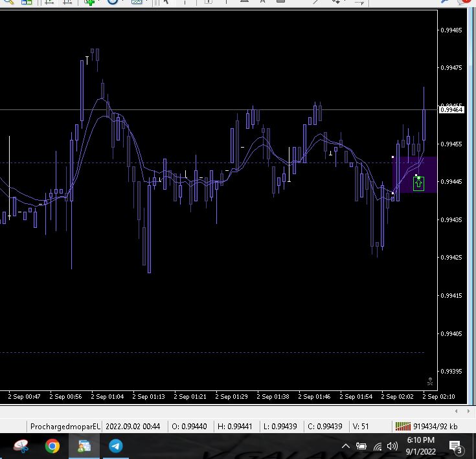Click the 2 Sep 00:47 time label

click(x=24, y=396)
